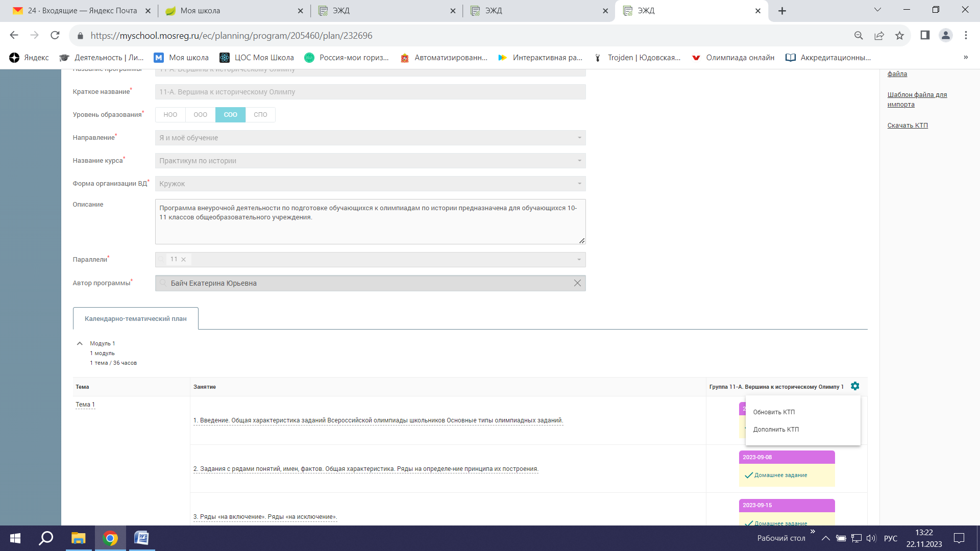Open lesson 2 Задания с рядами понятий
The width and height of the screenshot is (980, 551).
coord(366,469)
